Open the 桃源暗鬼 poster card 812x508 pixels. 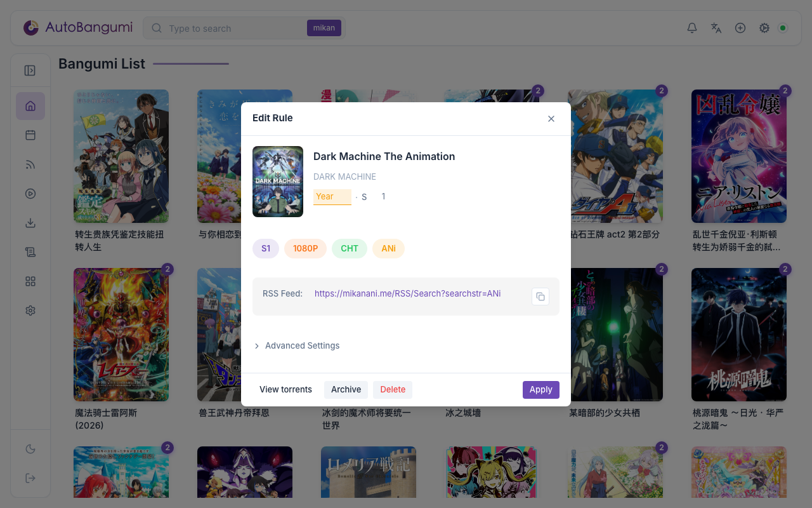739,335
